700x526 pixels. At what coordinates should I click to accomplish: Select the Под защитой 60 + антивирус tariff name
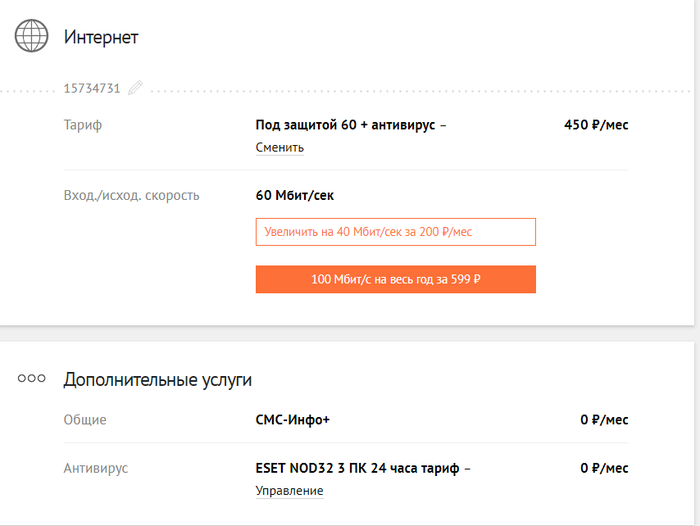pyautogui.click(x=350, y=126)
